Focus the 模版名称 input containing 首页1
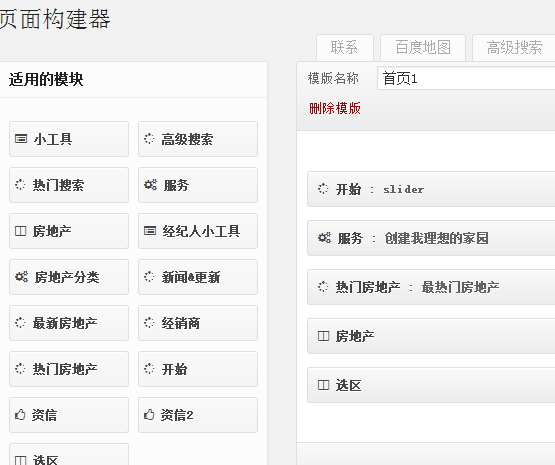Image resolution: width=555 pixels, height=465 pixels. click(x=466, y=78)
